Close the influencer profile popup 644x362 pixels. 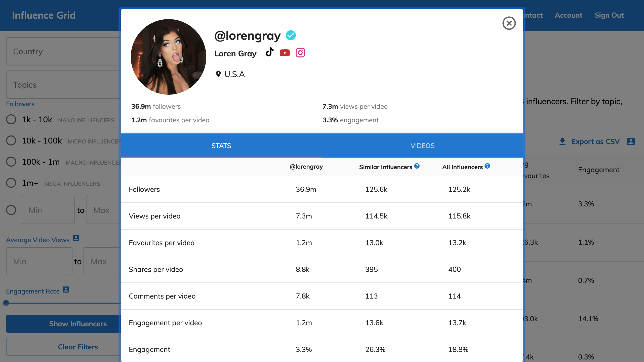click(x=509, y=23)
